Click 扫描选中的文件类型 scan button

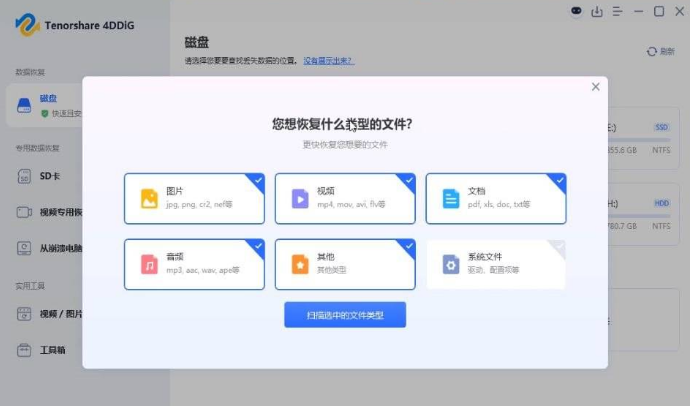345,315
